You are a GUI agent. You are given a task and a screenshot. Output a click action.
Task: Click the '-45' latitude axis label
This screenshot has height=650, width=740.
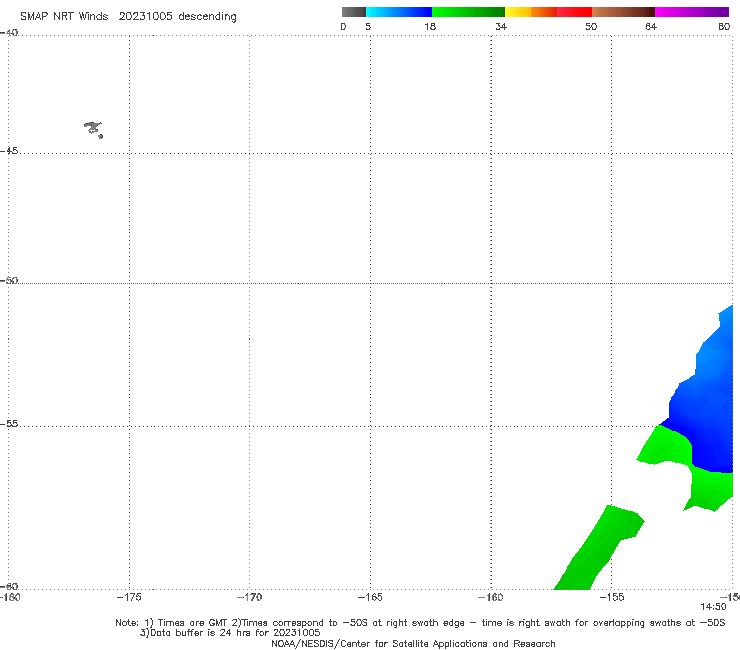[x=9, y=151]
